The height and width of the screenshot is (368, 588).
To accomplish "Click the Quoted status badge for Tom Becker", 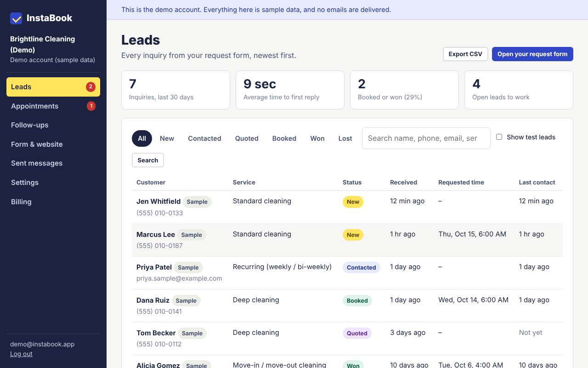I will (x=357, y=333).
